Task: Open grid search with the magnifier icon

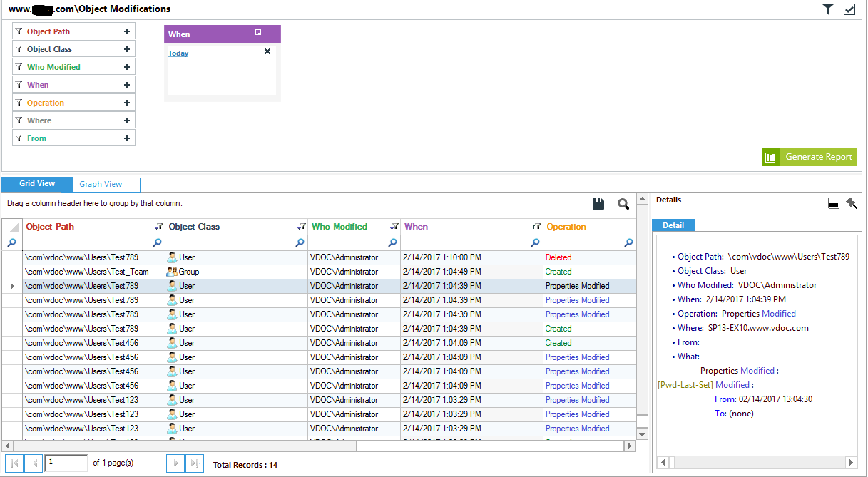Action: [623, 204]
